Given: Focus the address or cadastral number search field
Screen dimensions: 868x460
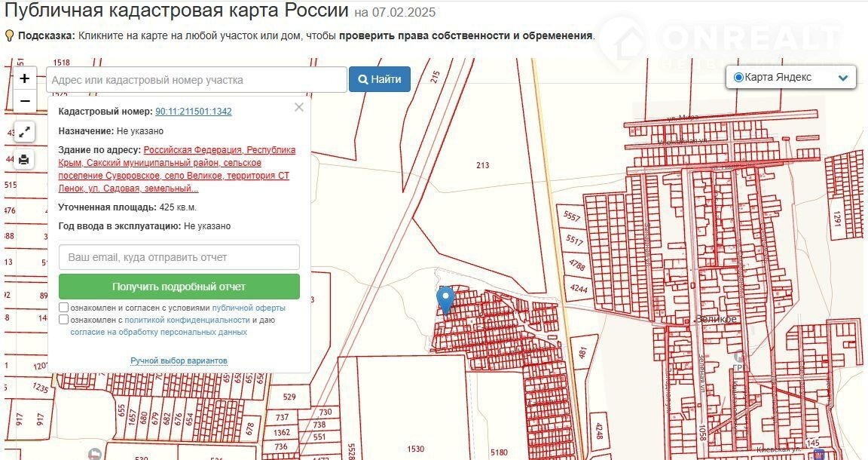Looking at the screenshot, I should (197, 80).
